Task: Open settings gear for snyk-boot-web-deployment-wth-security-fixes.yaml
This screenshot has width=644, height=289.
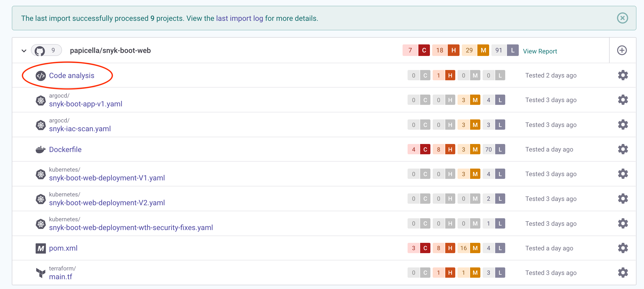Action: click(x=623, y=223)
